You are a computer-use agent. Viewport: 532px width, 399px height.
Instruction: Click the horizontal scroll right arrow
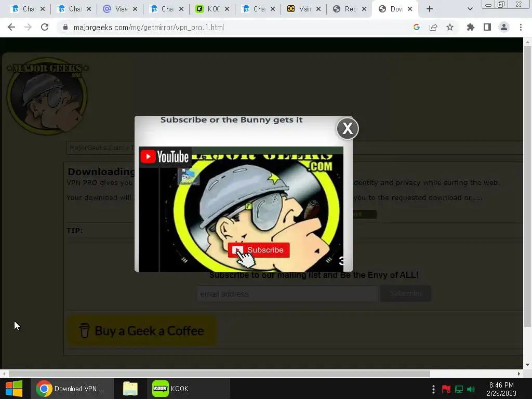click(x=519, y=374)
